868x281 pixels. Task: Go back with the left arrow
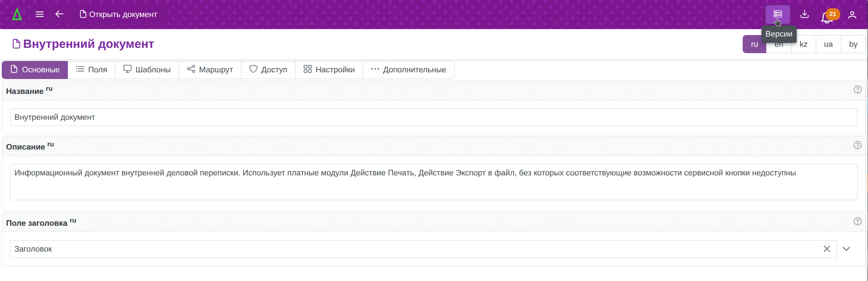pos(59,14)
